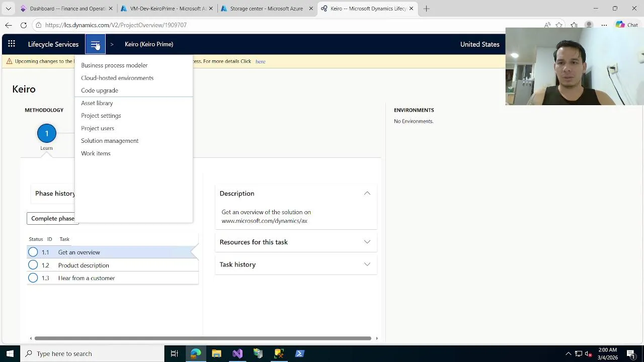Click the browser address bar URL
The image size is (644, 362).
tap(116, 25)
